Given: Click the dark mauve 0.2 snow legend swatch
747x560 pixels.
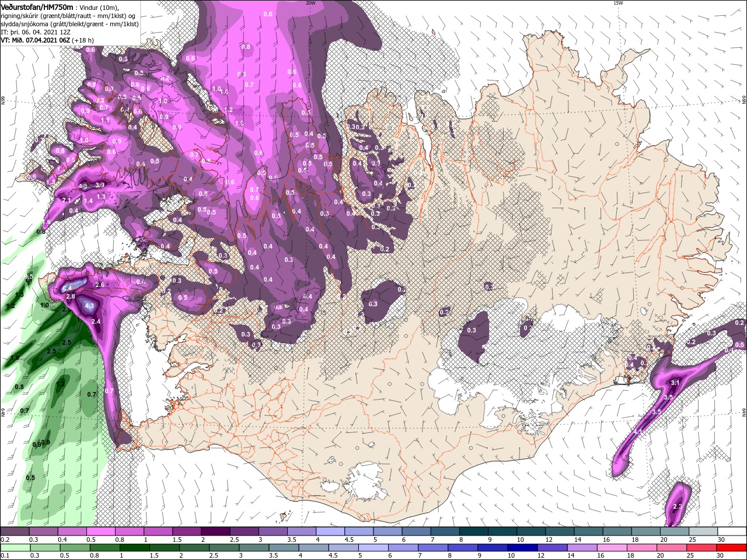Looking at the screenshot, I should coord(15,531).
